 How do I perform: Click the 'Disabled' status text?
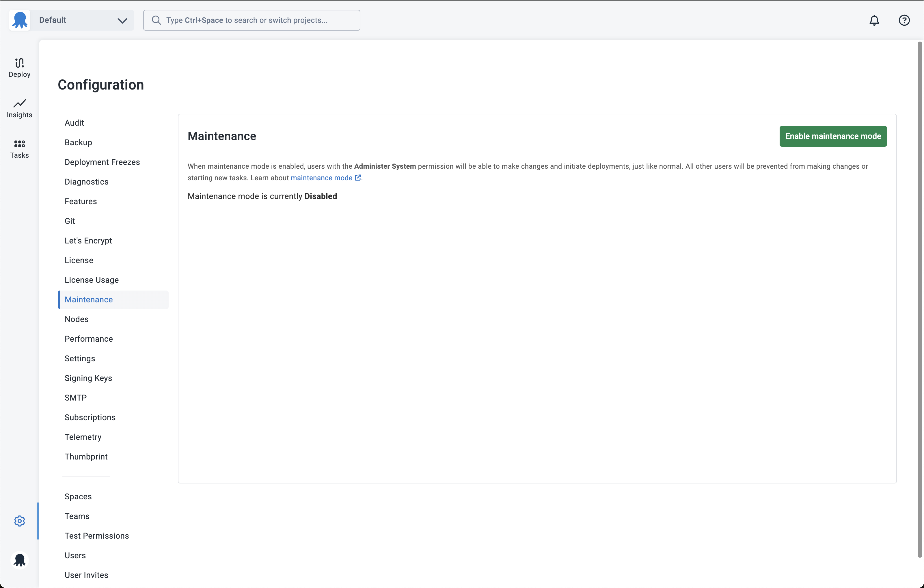321,196
